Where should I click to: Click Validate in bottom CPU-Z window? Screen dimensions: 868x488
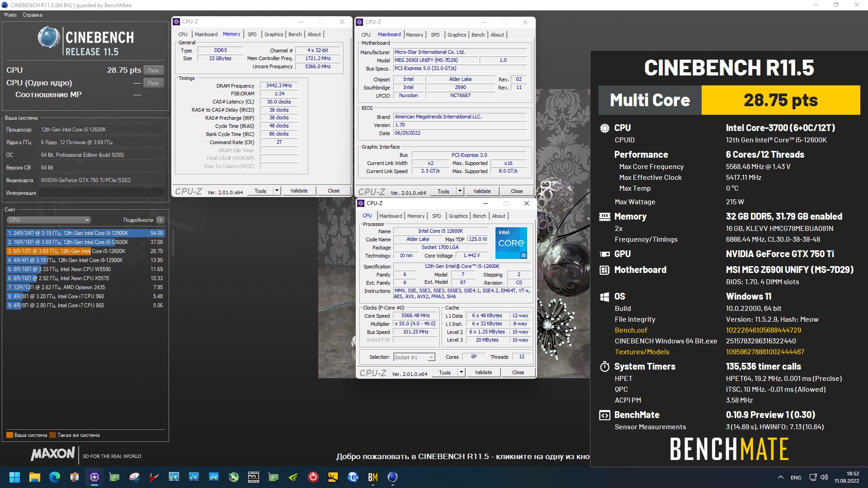pyautogui.click(x=483, y=373)
